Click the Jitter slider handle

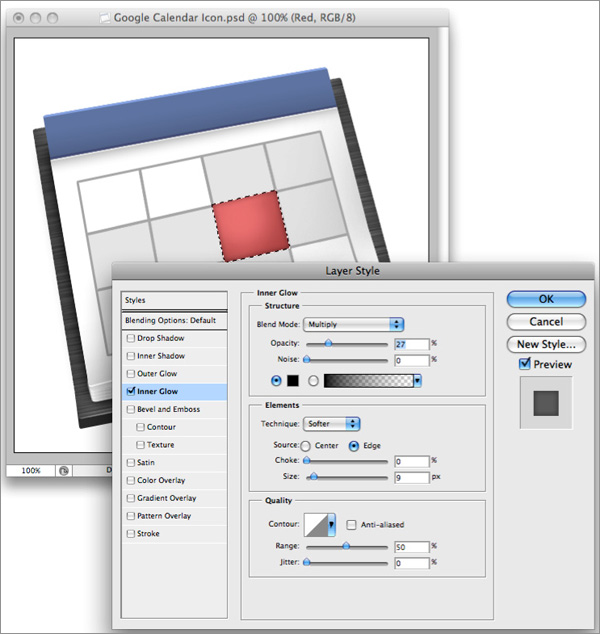(x=307, y=562)
